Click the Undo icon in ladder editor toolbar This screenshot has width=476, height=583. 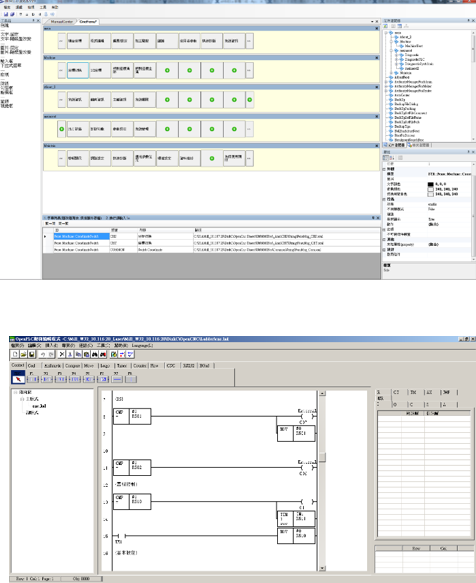43,354
